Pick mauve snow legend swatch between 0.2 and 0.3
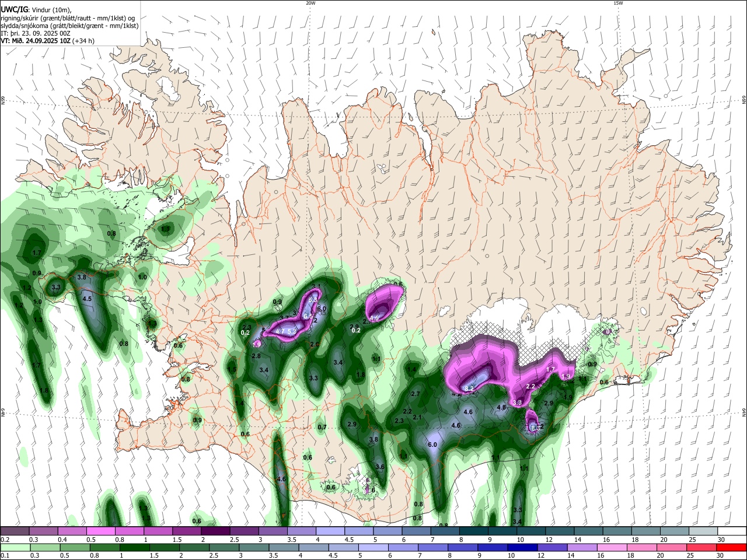The width and height of the screenshot is (747, 560). [x=15, y=531]
